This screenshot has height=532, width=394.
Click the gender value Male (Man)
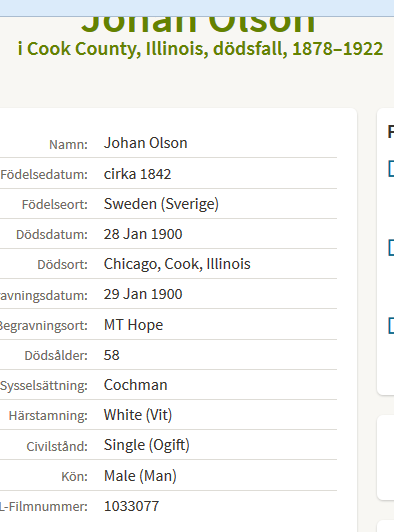[140, 476]
